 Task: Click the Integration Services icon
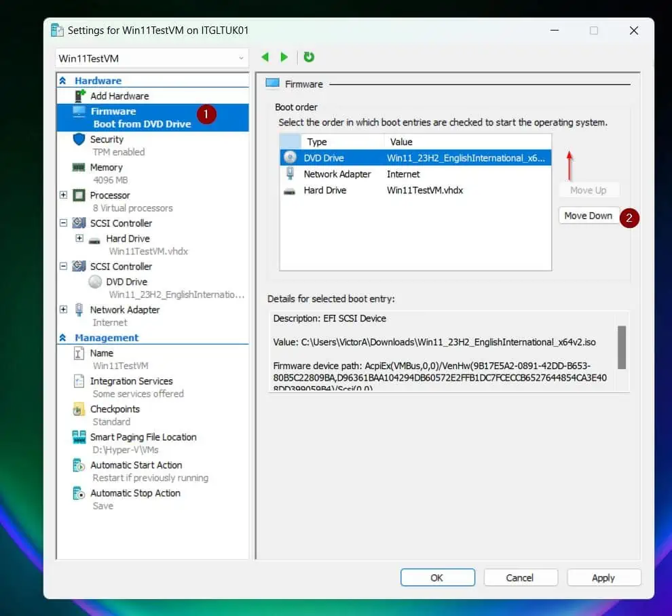click(x=79, y=381)
